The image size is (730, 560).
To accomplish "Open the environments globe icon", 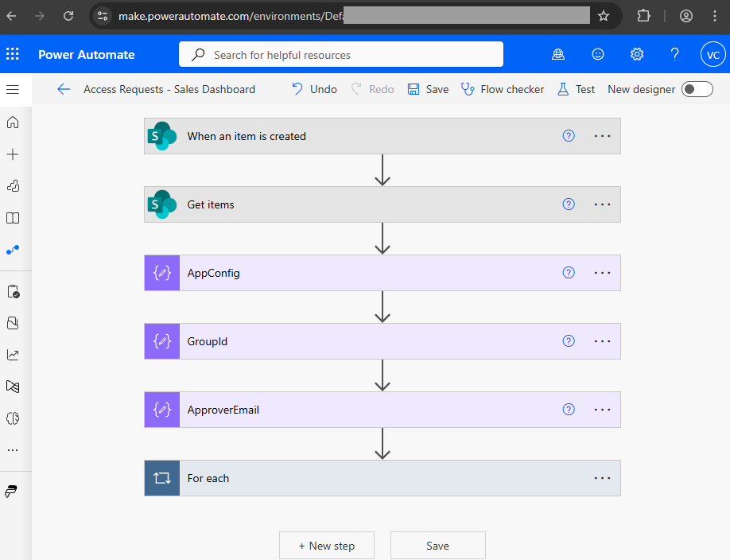I will point(558,55).
